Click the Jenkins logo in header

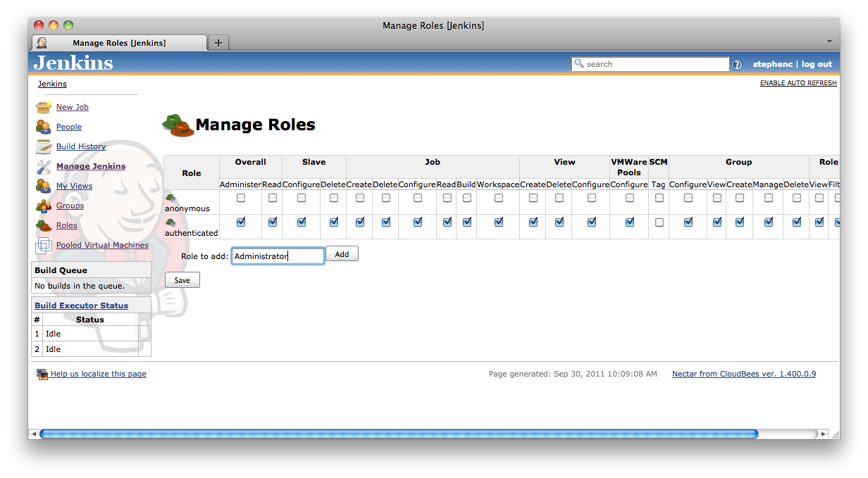73,63
